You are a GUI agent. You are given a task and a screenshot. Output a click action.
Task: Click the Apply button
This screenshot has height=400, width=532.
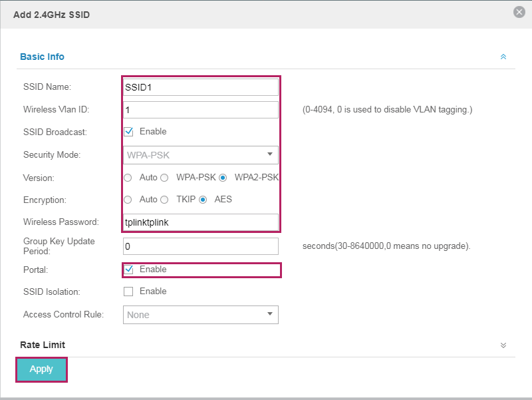point(41,369)
